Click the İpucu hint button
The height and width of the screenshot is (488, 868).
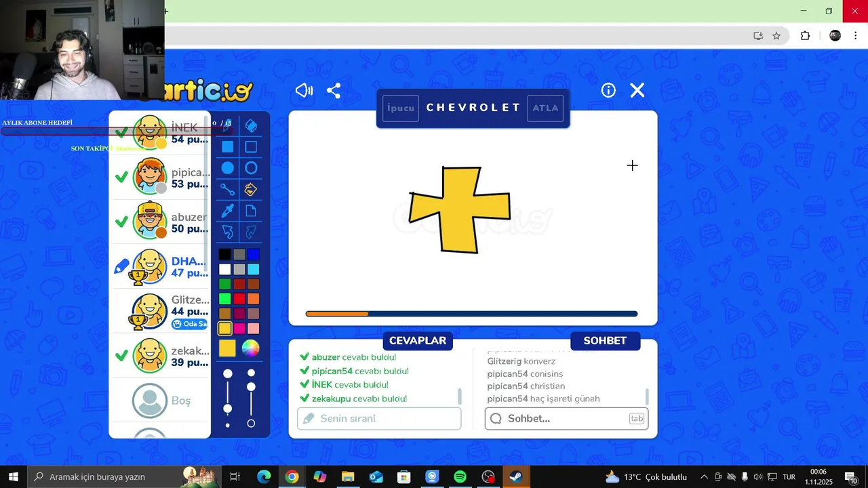401,108
